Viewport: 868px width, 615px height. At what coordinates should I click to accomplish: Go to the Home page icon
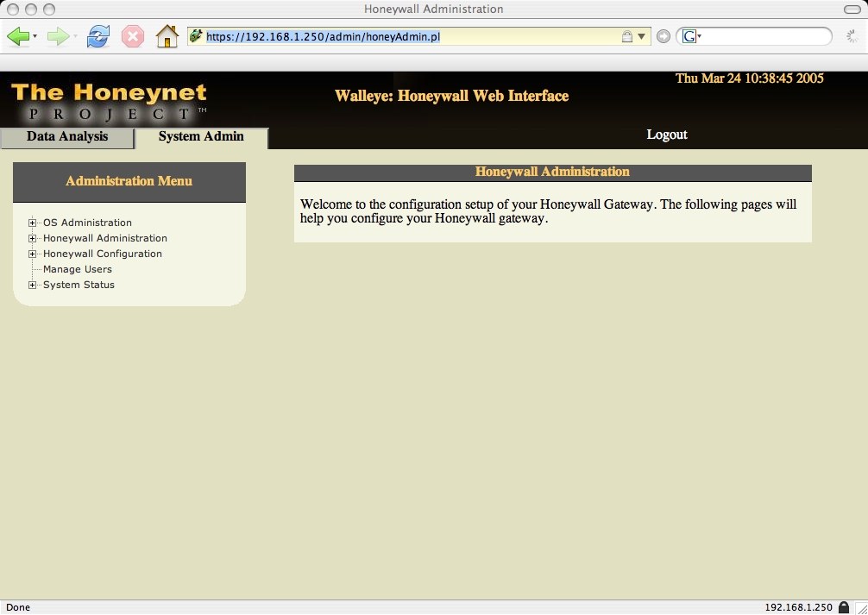click(167, 36)
